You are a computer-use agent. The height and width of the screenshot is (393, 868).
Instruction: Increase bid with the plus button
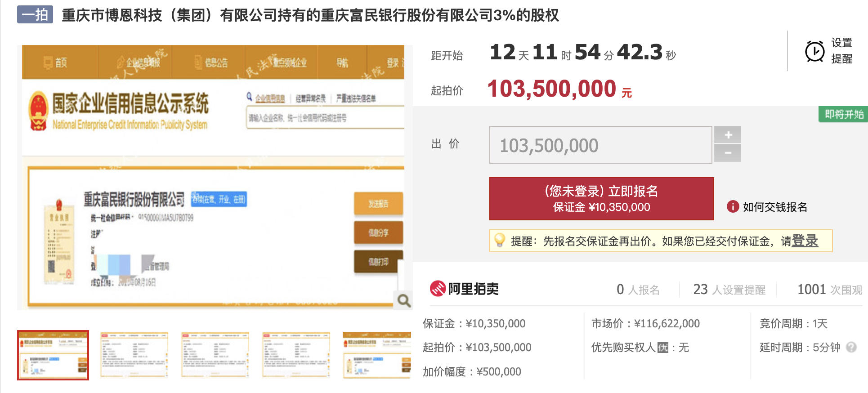tap(728, 135)
